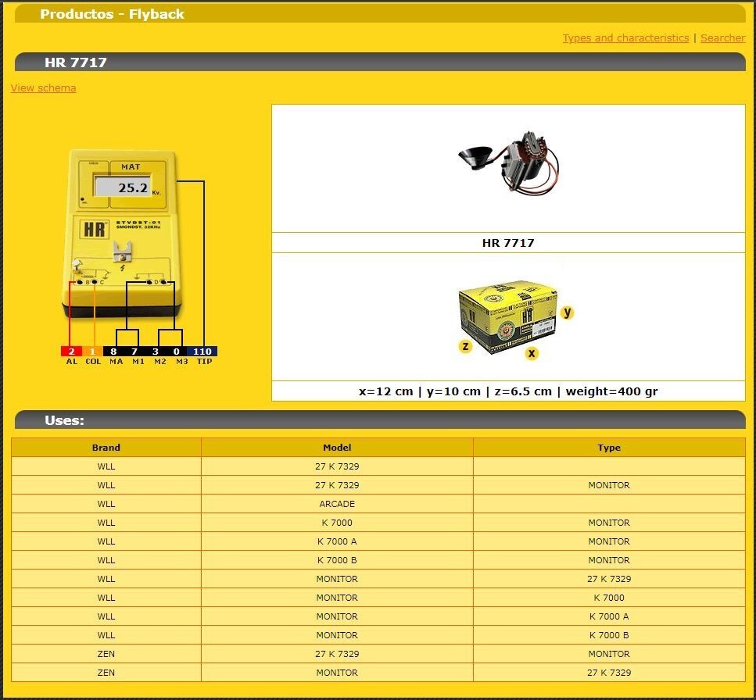Click the Brand column header

click(x=106, y=448)
